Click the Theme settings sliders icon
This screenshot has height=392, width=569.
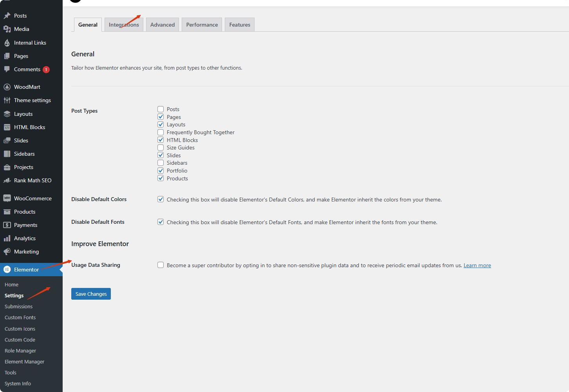[x=7, y=100]
